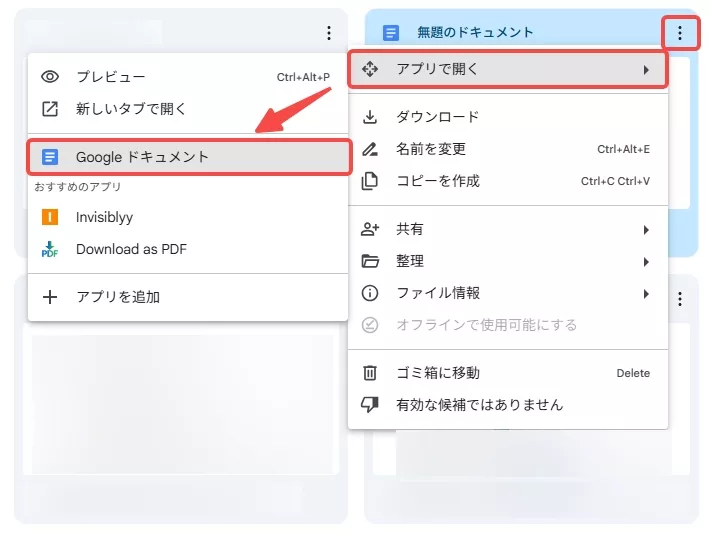Expand the ファイル情報 submenu arrow
709x535 pixels.
(x=646, y=294)
